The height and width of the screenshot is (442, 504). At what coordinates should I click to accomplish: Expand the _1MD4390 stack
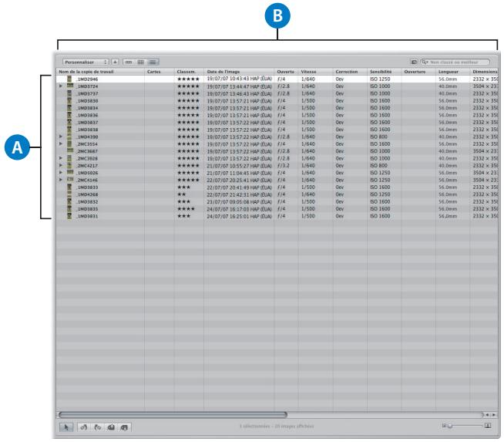tap(61, 137)
